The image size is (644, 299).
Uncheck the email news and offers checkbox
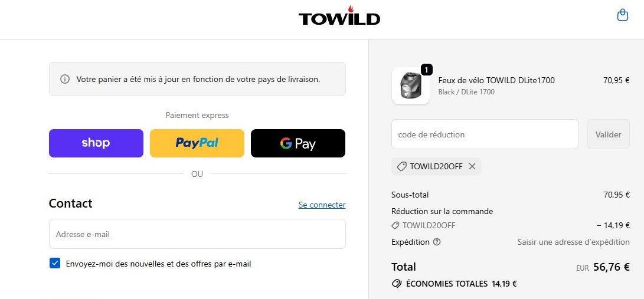coord(55,264)
